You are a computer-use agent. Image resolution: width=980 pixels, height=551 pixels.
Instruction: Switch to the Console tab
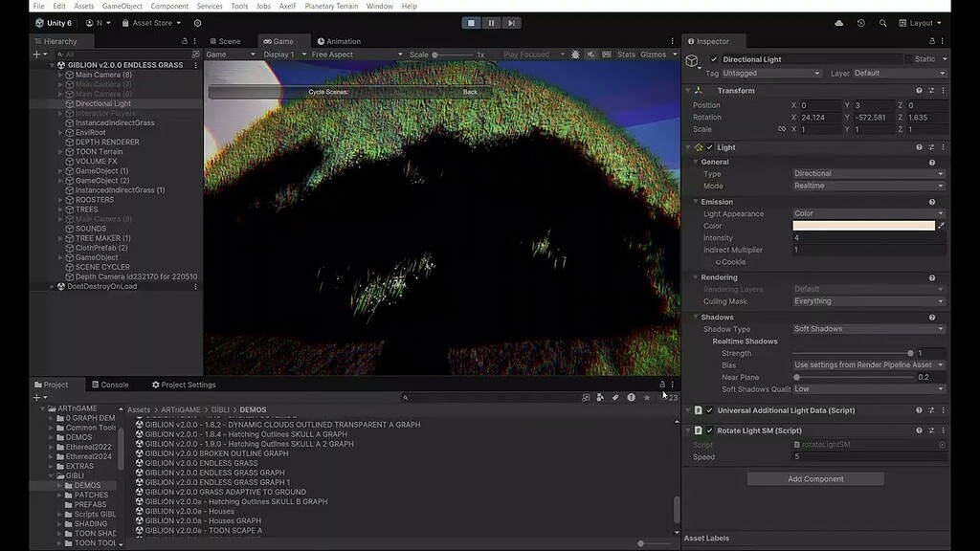pos(112,385)
